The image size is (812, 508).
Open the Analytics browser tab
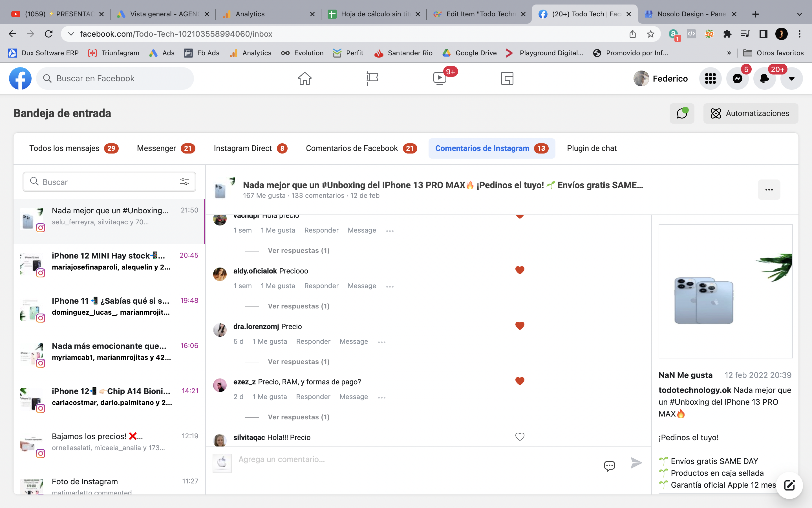(x=269, y=14)
